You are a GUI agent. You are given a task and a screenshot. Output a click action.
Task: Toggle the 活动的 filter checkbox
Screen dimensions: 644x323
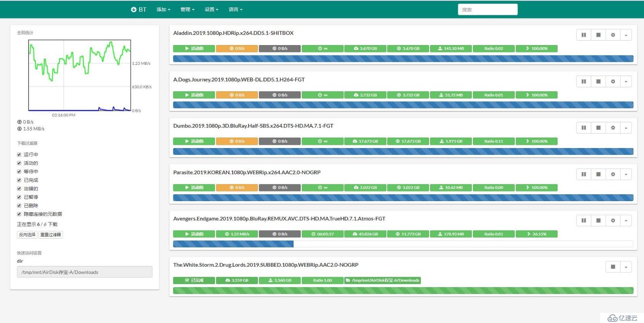(x=19, y=163)
